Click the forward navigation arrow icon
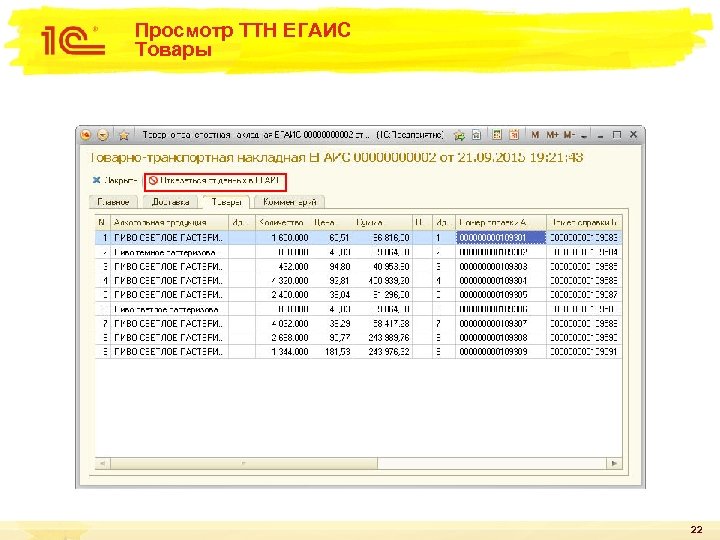720x540 pixels. 103,135
